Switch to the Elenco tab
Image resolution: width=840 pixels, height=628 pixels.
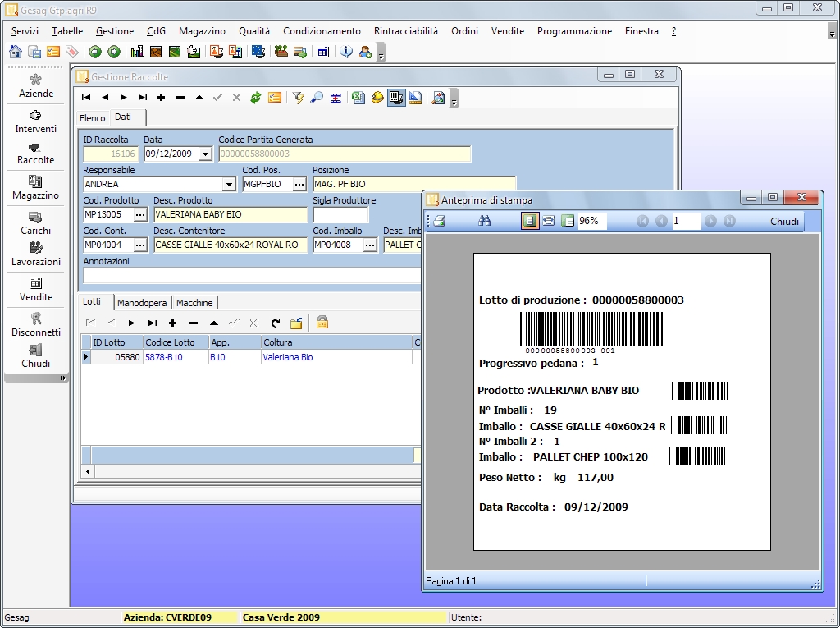point(93,118)
